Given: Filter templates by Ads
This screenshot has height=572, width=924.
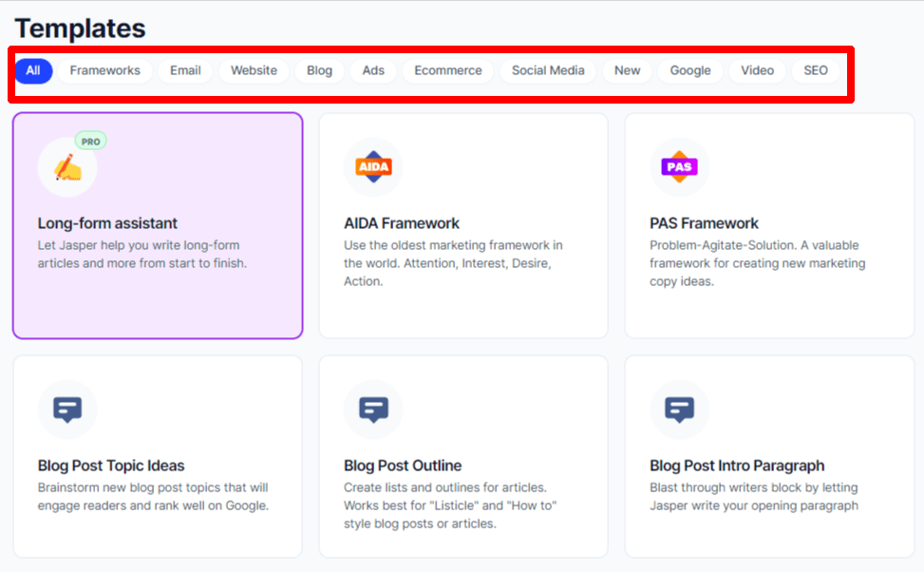Looking at the screenshot, I should pos(373,70).
